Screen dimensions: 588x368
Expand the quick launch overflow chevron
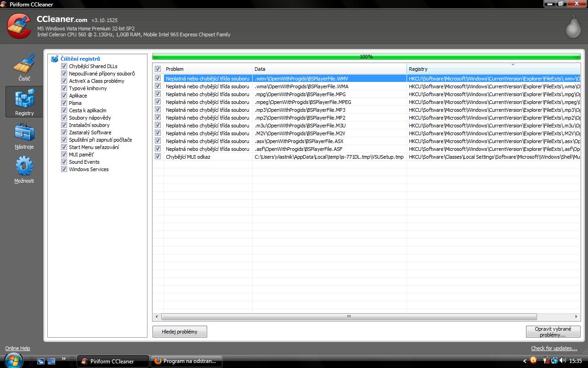coord(63,359)
